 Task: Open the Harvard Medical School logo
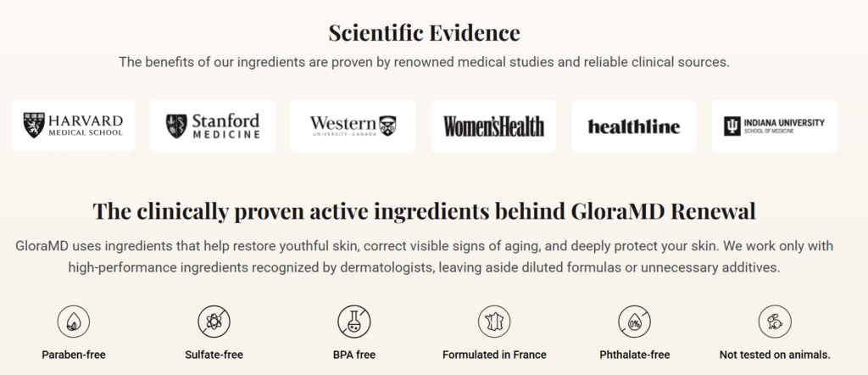tap(74, 126)
